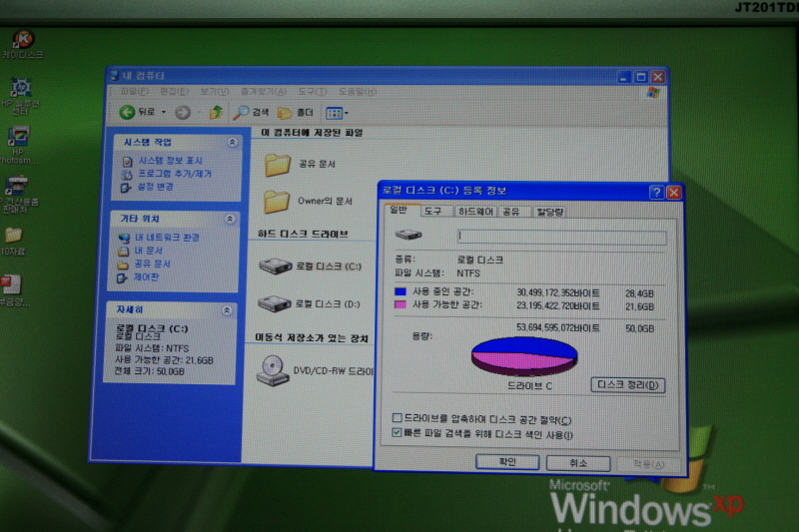Select 로컬 디스크 (D:) drive icon

pyautogui.click(x=274, y=303)
